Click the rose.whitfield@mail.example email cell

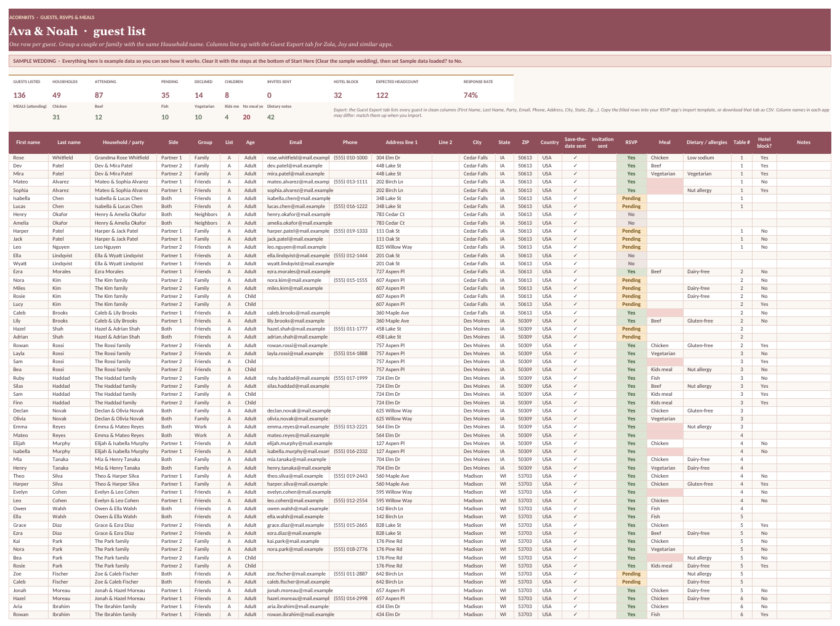(x=296, y=158)
